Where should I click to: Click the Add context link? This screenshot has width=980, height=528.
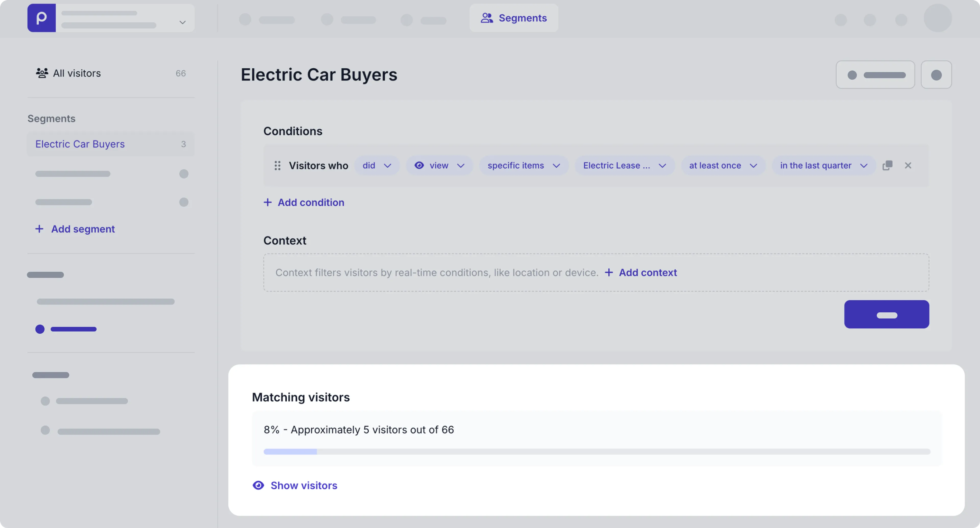[x=647, y=273]
